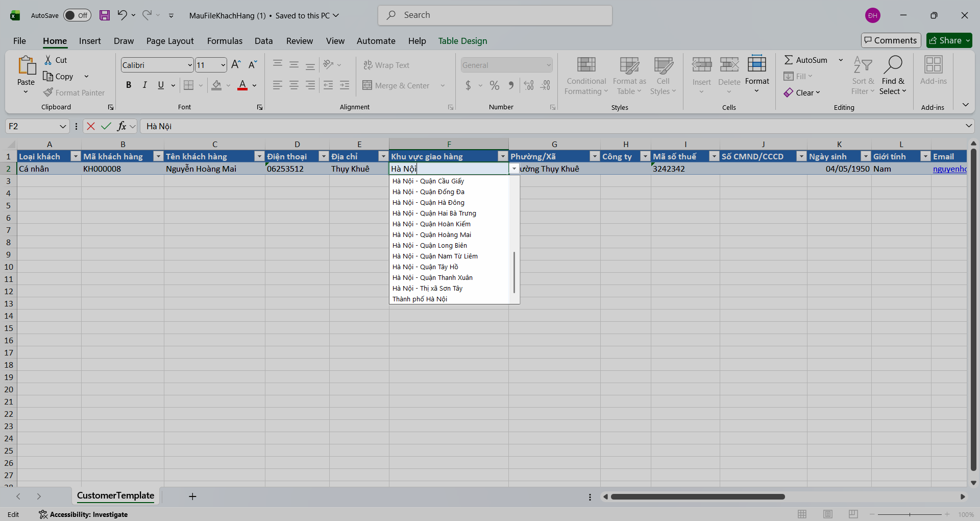Confirm formula bar entry with checkmark
This screenshot has width=980, height=521.
click(106, 126)
